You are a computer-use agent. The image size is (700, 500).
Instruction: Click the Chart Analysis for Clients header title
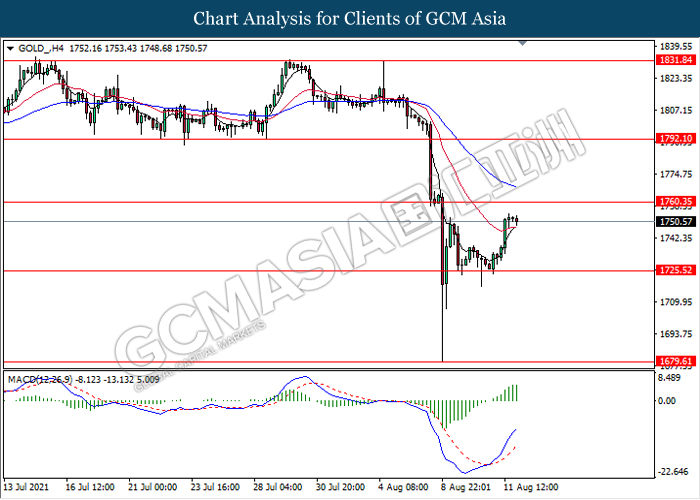(350, 18)
